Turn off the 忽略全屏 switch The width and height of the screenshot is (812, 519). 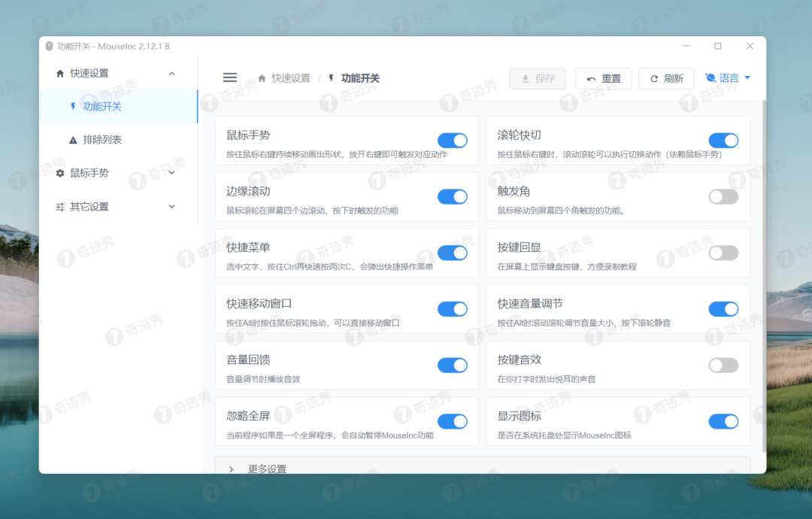pos(453,422)
